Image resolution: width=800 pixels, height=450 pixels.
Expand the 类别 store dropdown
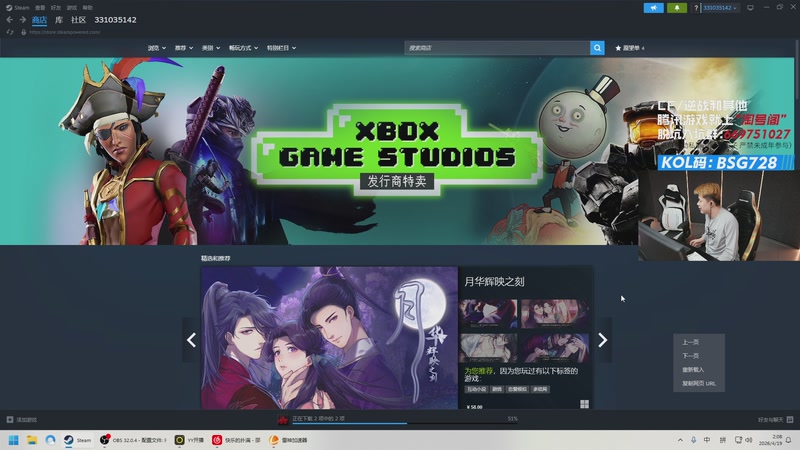211,48
